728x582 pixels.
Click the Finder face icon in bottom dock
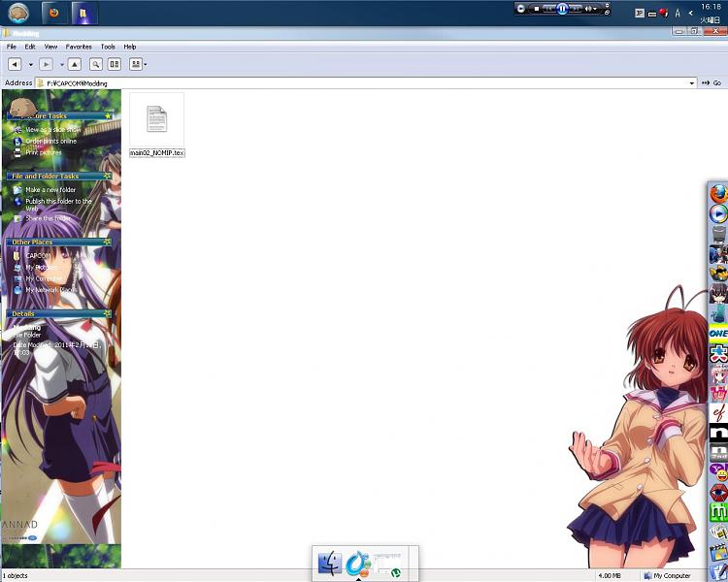(330, 564)
